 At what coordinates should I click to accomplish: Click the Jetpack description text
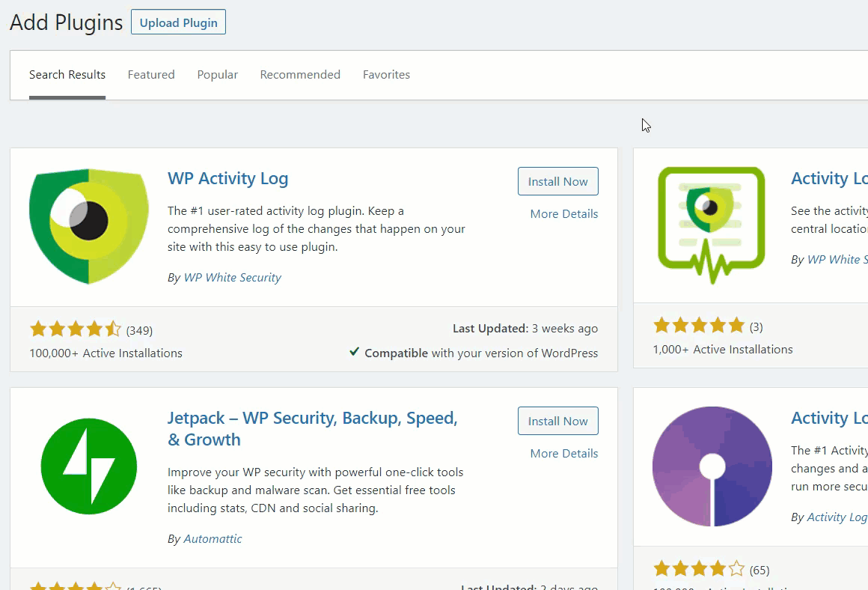coord(316,490)
